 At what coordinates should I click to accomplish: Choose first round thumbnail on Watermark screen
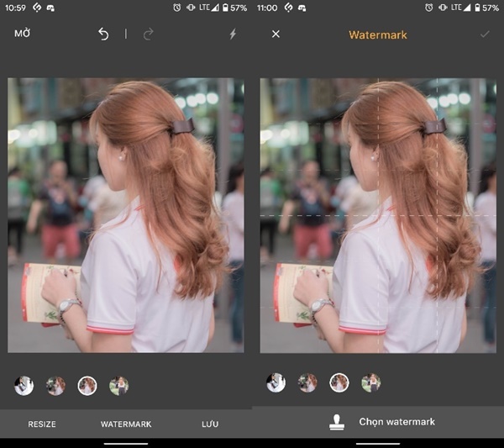(x=276, y=383)
